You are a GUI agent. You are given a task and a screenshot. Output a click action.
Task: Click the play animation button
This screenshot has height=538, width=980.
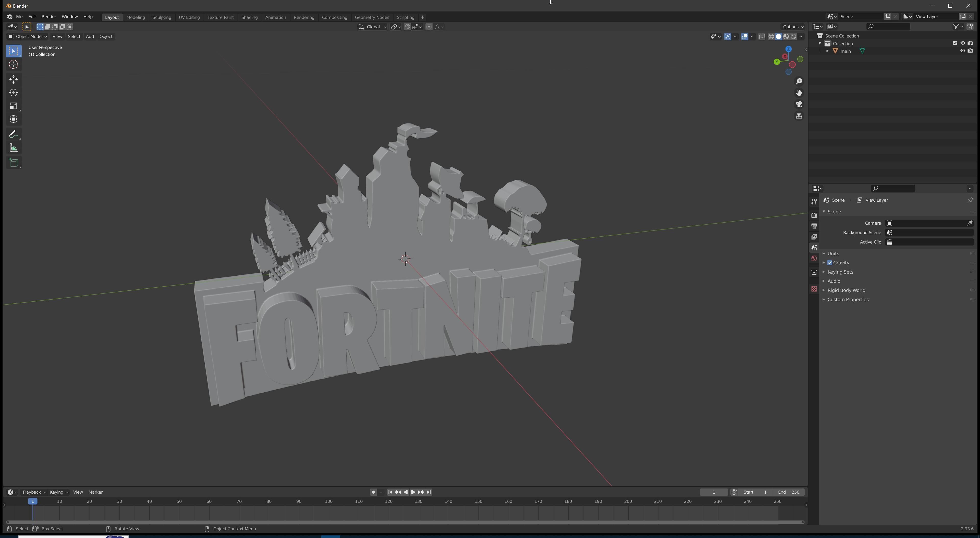[x=413, y=492]
